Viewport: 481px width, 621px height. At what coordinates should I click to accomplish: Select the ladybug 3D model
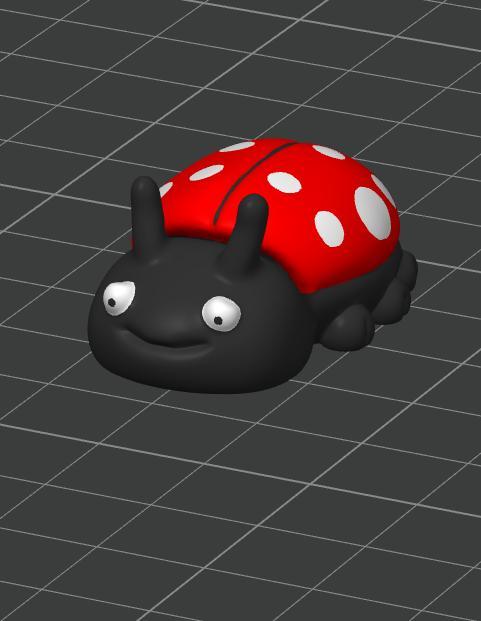click(252, 266)
